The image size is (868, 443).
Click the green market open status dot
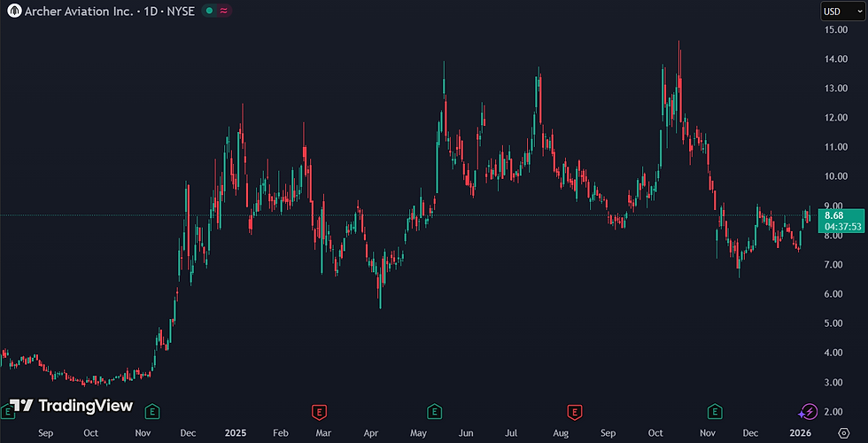209,11
